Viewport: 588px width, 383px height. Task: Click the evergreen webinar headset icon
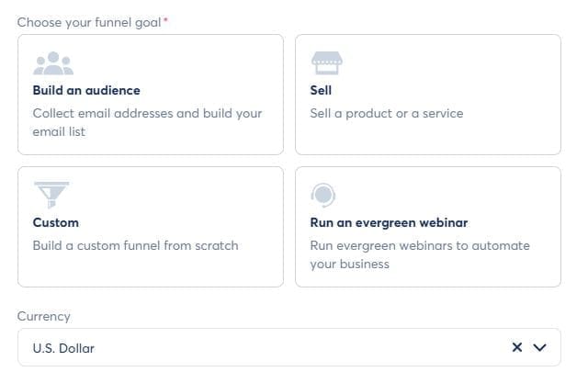[323, 195]
